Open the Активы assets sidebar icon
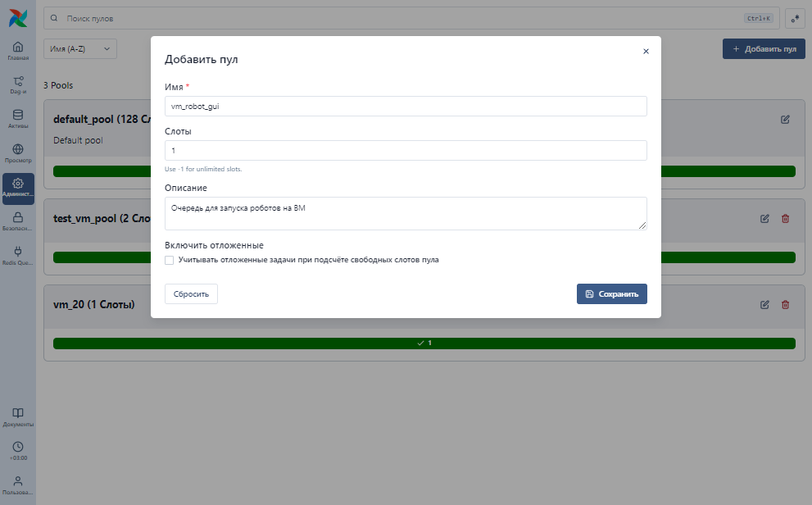 pos(18,119)
